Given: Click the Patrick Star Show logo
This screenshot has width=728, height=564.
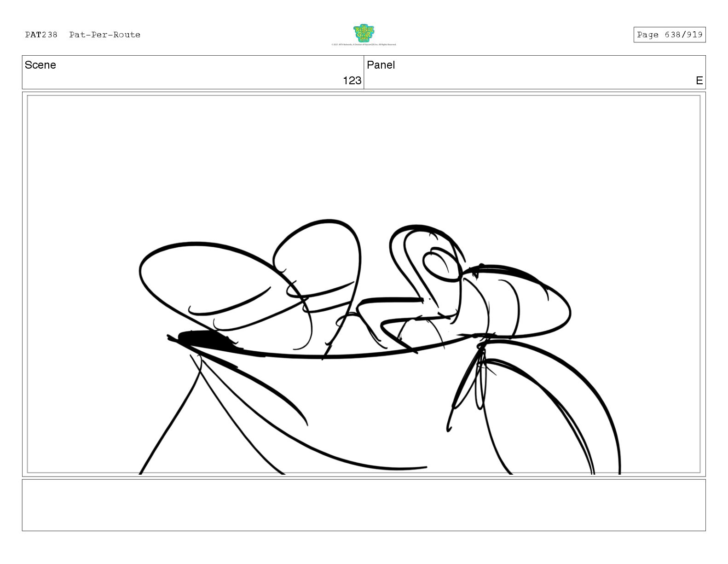Looking at the screenshot, I should click(364, 33).
